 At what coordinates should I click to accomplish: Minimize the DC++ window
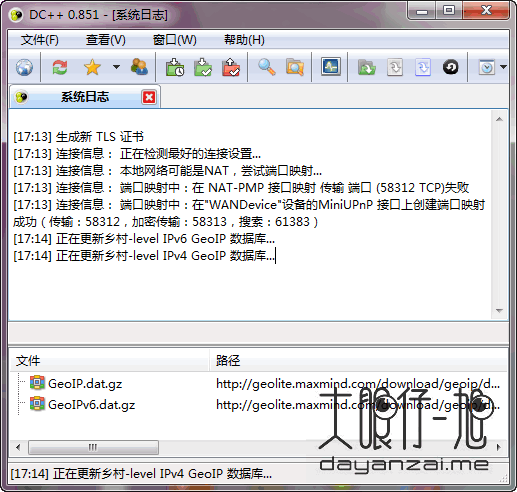[421, 11]
